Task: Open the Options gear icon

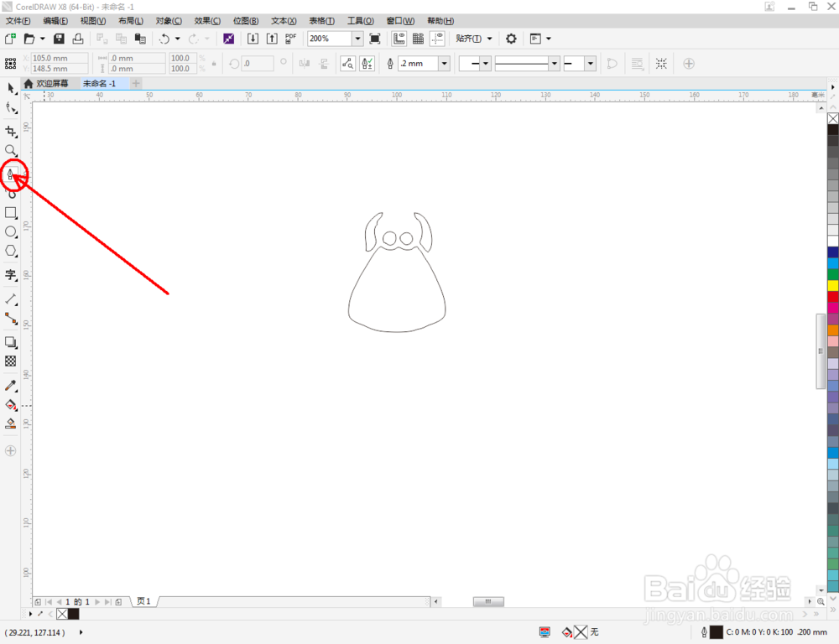Action: pos(511,39)
